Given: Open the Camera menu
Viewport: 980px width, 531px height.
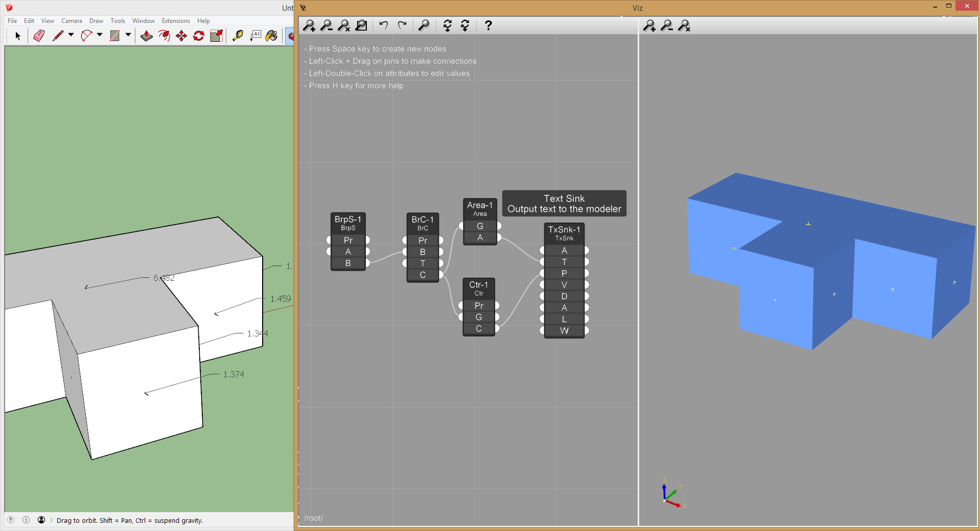Looking at the screenshot, I should [72, 21].
